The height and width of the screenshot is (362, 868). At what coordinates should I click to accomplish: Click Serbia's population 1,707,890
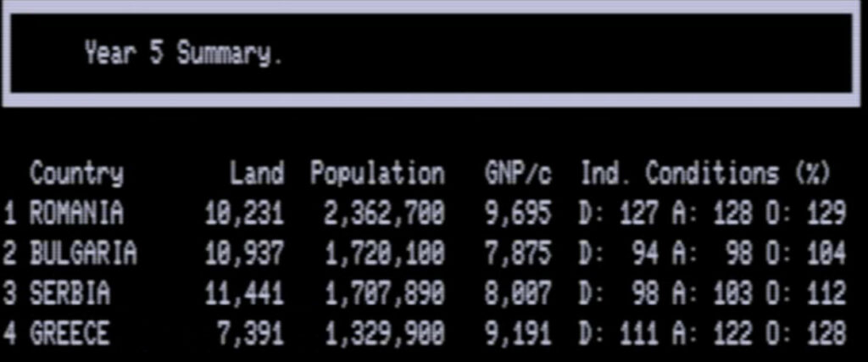coord(385,294)
